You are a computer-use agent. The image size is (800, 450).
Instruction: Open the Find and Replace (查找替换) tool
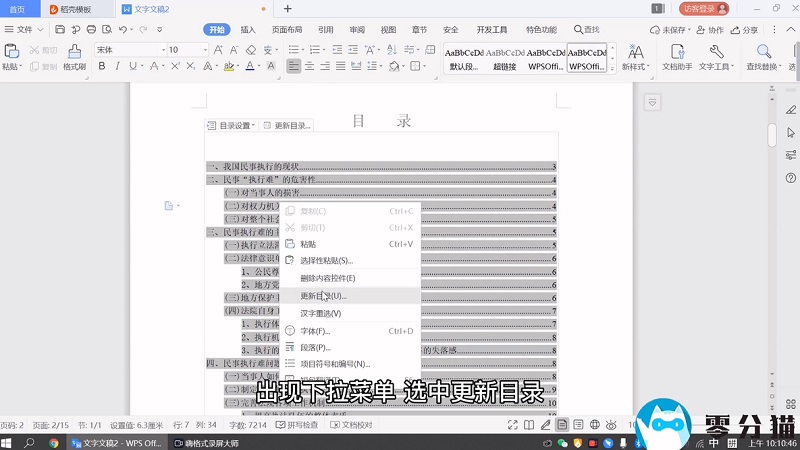763,57
